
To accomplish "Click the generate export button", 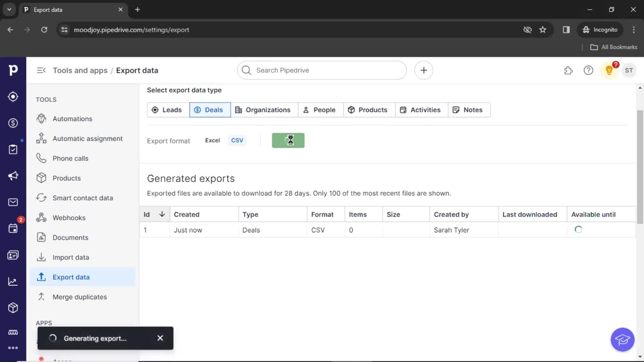I will coord(288,140).
